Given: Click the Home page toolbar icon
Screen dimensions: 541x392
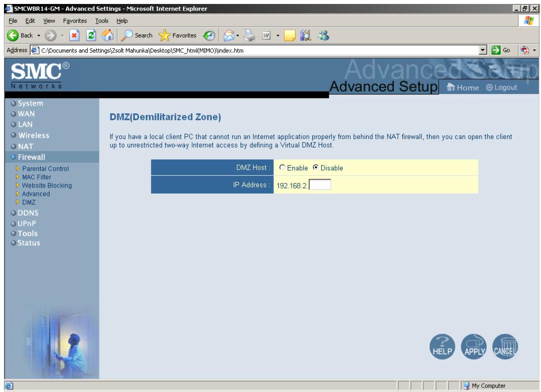Looking at the screenshot, I should (x=107, y=35).
